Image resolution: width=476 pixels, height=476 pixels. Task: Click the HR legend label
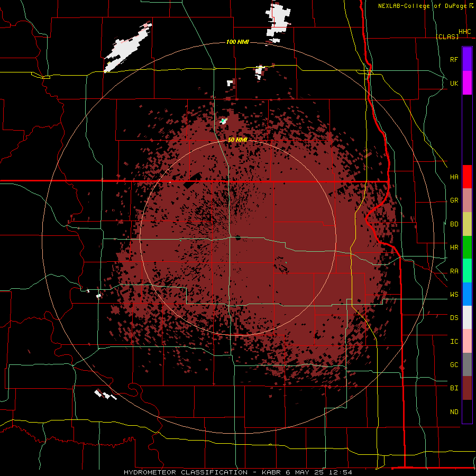coord(454,248)
